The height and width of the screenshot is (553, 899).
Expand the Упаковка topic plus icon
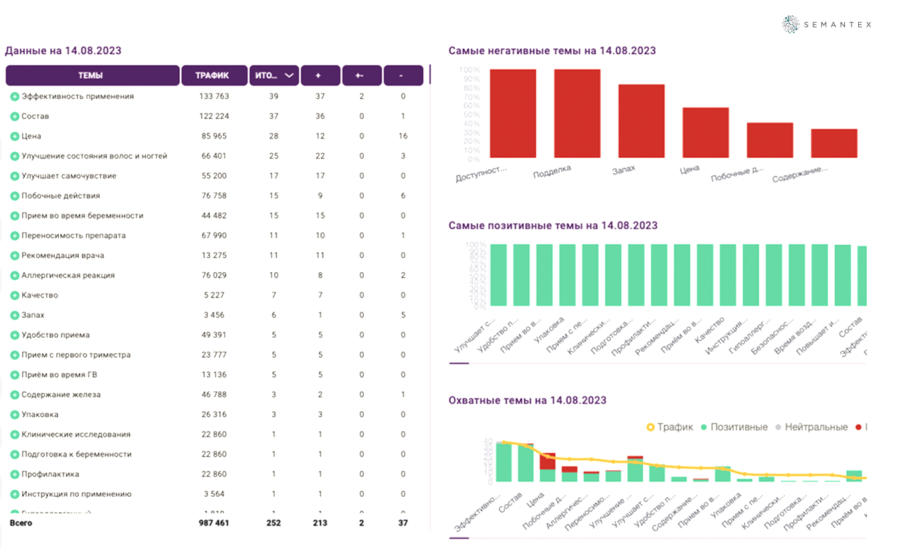point(14,414)
